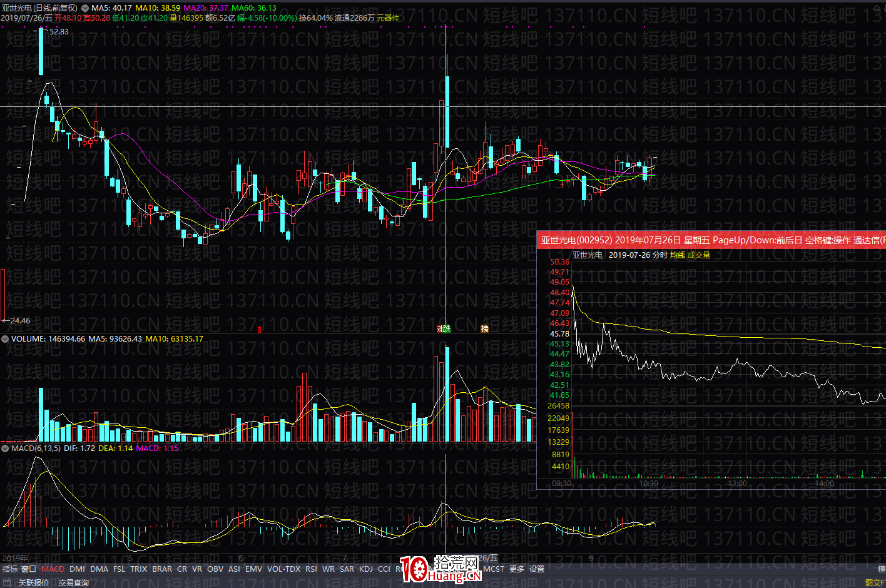Select the OBV indicator tab

215,569
